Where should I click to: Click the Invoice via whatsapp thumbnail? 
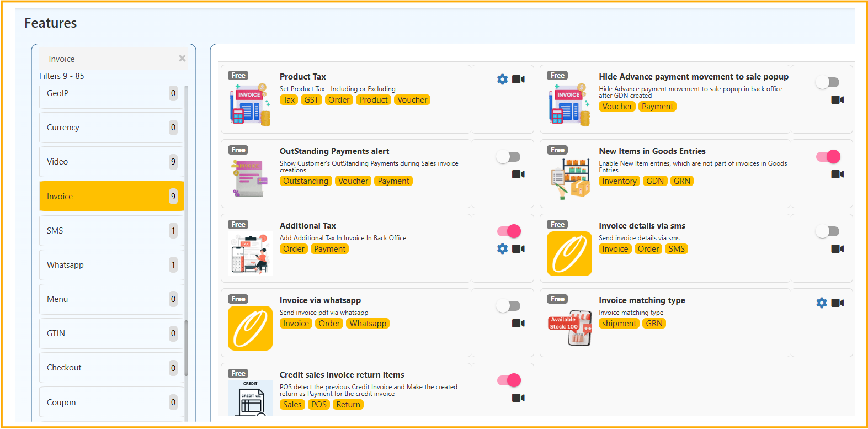click(x=250, y=328)
